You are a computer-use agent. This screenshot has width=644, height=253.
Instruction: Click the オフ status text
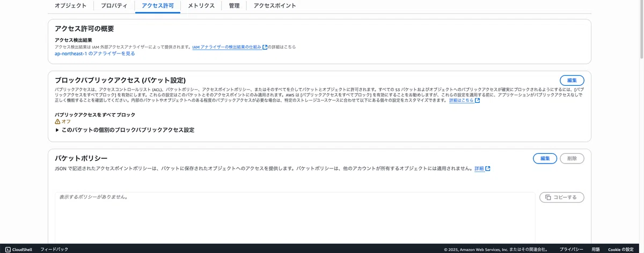point(66,122)
